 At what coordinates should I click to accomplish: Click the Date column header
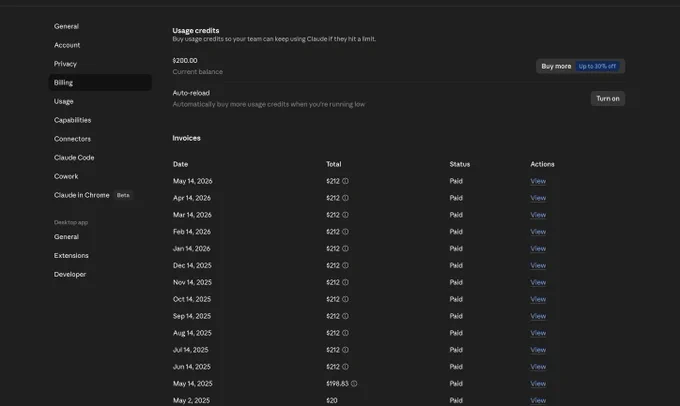click(x=180, y=164)
